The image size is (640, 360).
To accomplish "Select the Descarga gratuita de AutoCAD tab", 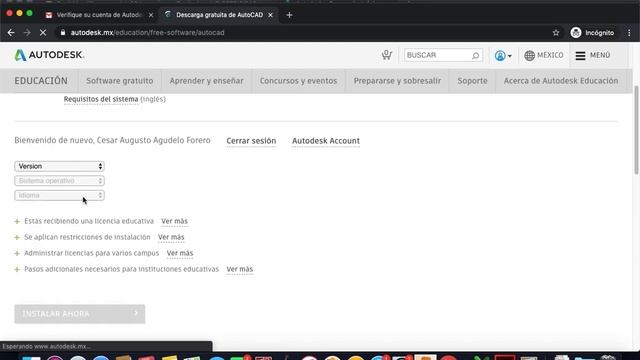I will (219, 15).
